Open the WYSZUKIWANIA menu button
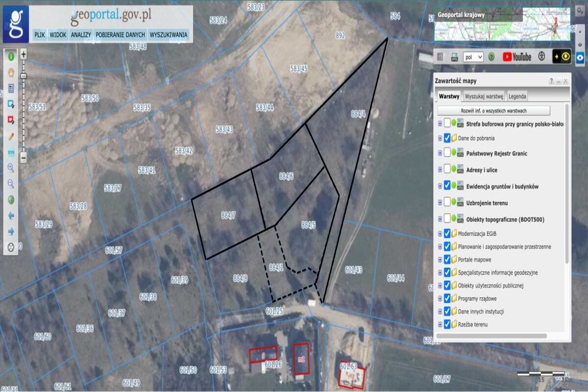The width and height of the screenshot is (588, 392). pos(168,35)
